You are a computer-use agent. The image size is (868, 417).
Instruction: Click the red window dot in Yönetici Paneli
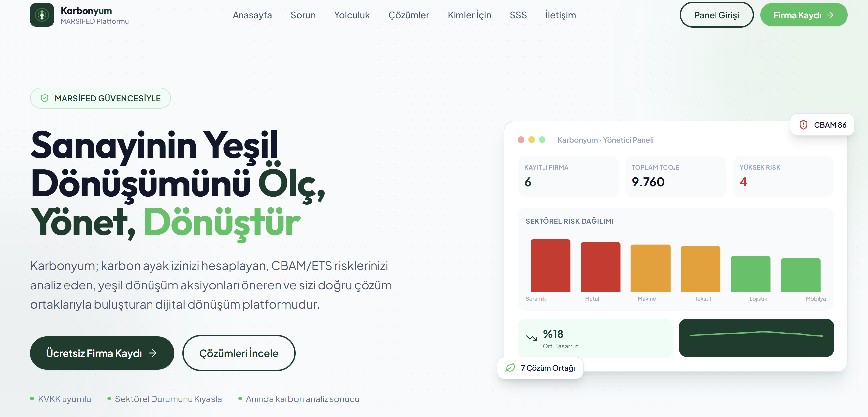(x=521, y=140)
